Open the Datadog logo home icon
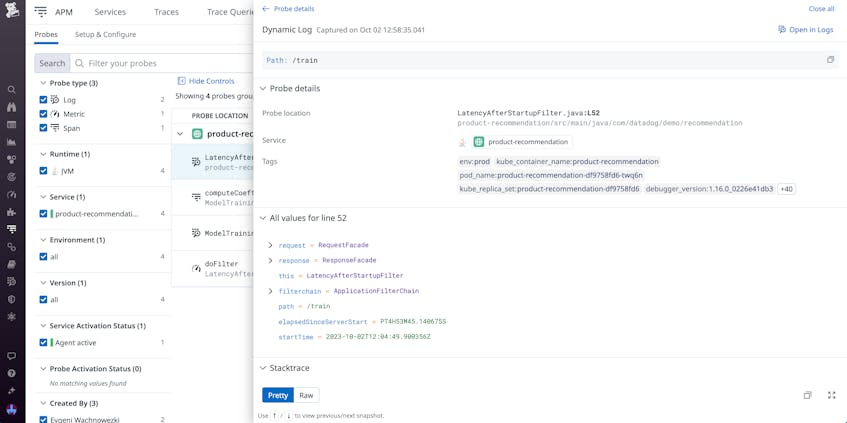The image size is (847, 423). (12, 9)
